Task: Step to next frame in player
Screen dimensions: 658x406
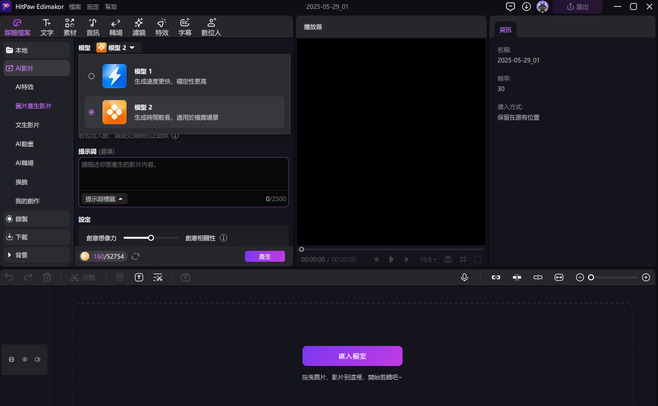Action: [x=406, y=259]
